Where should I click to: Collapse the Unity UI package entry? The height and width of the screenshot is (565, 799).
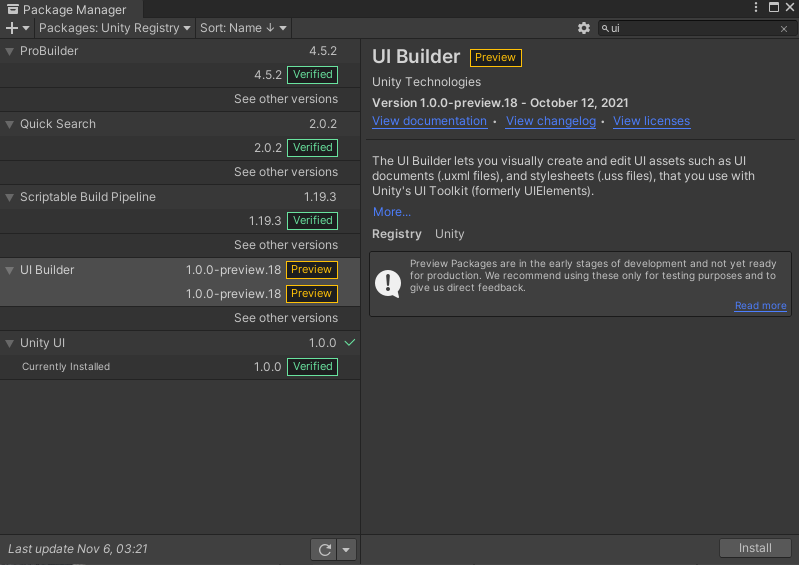click(9, 343)
